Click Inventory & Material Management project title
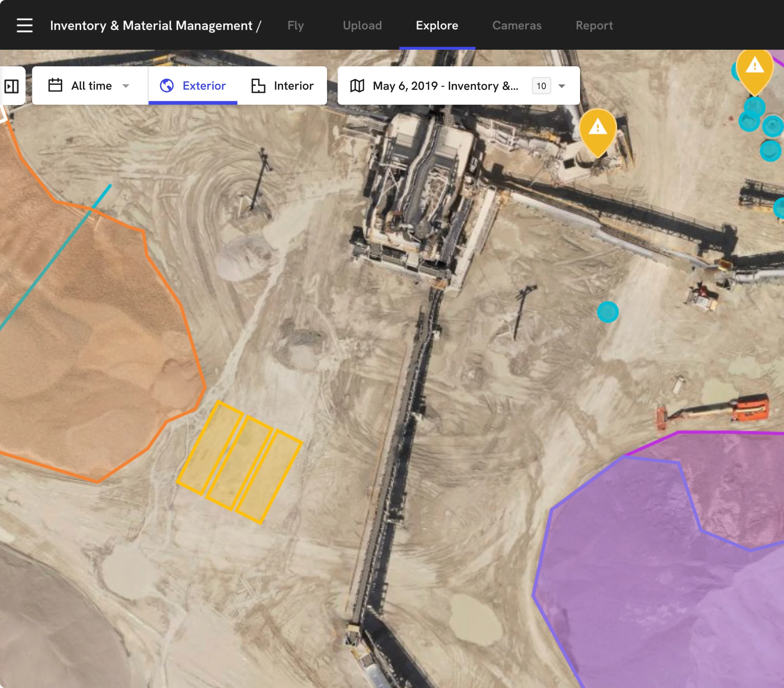Image resolution: width=784 pixels, height=688 pixels. click(151, 25)
